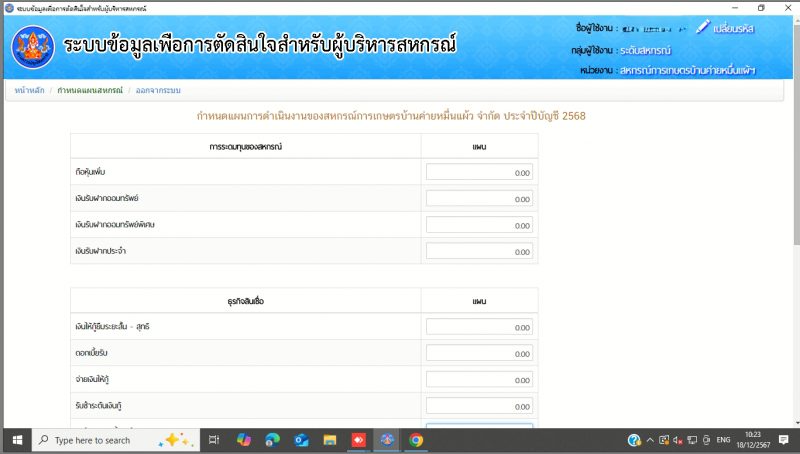
Task: Click the window title bar text
Action: [82, 8]
